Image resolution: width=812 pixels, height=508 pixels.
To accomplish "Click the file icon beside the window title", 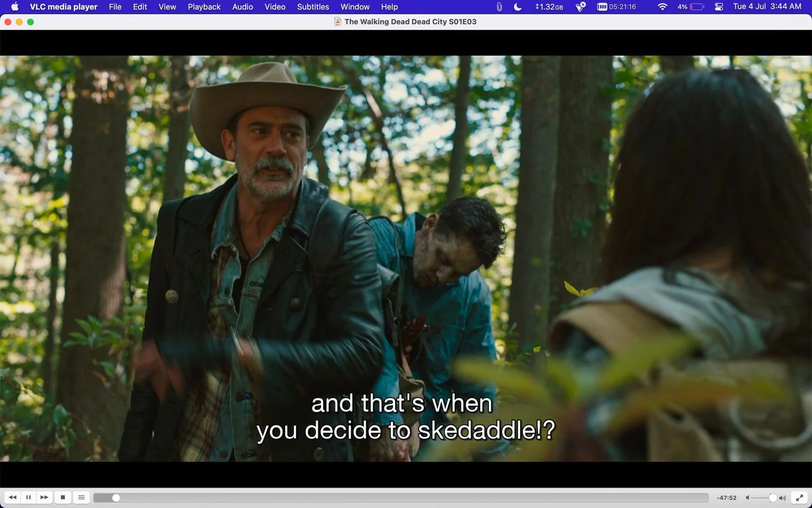I will click(x=337, y=22).
